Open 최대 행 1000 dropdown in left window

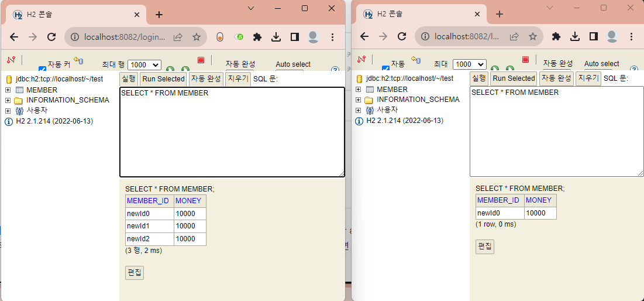pos(144,65)
